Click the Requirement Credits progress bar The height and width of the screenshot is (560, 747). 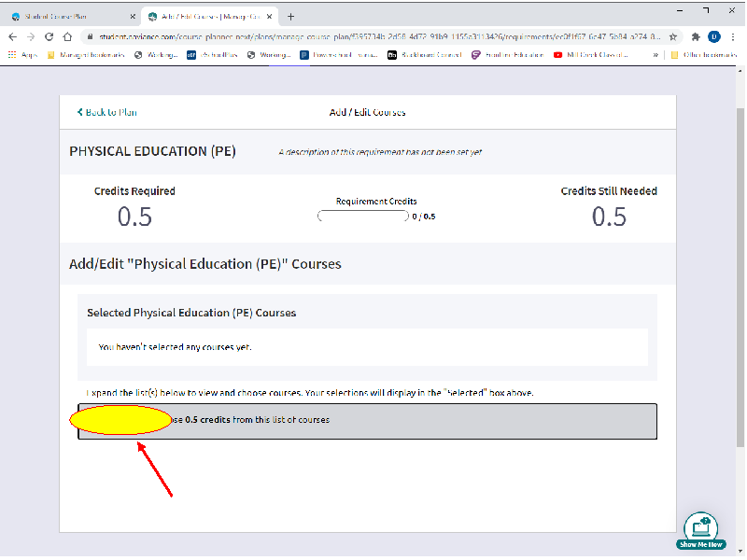pos(363,217)
